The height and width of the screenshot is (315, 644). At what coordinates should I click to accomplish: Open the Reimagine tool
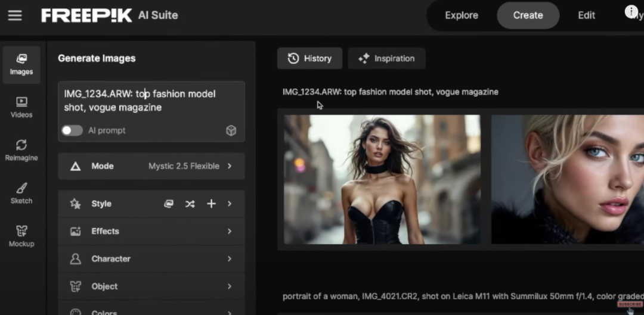tap(21, 150)
